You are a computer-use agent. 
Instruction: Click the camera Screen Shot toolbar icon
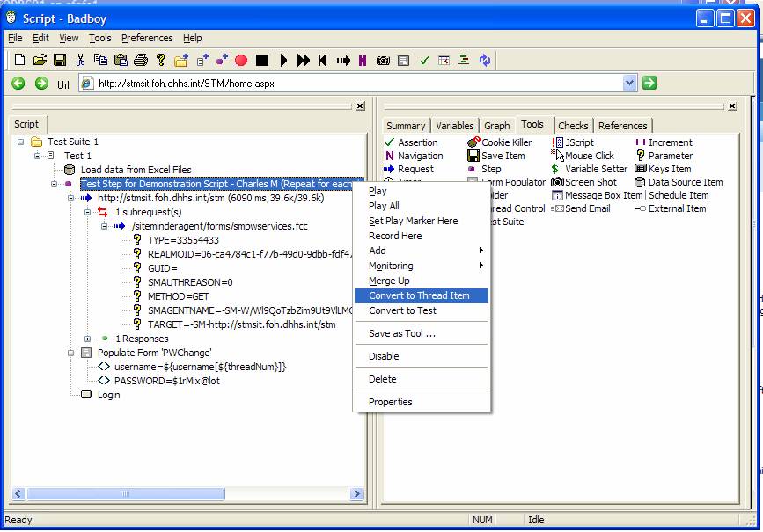[x=383, y=61]
